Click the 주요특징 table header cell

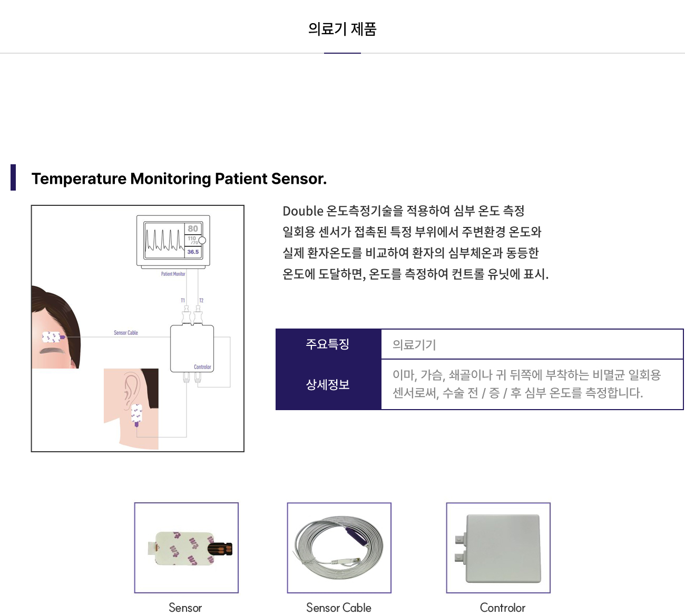click(328, 344)
